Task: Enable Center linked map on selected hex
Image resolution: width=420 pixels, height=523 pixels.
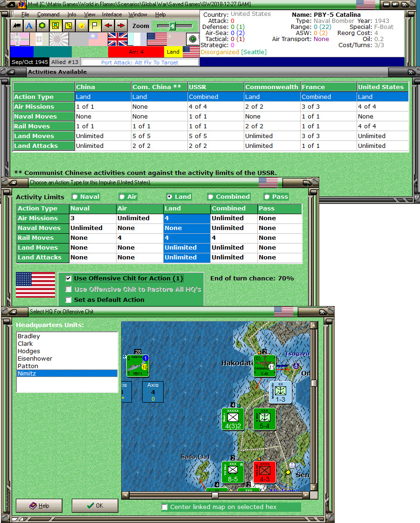Action: click(165, 507)
